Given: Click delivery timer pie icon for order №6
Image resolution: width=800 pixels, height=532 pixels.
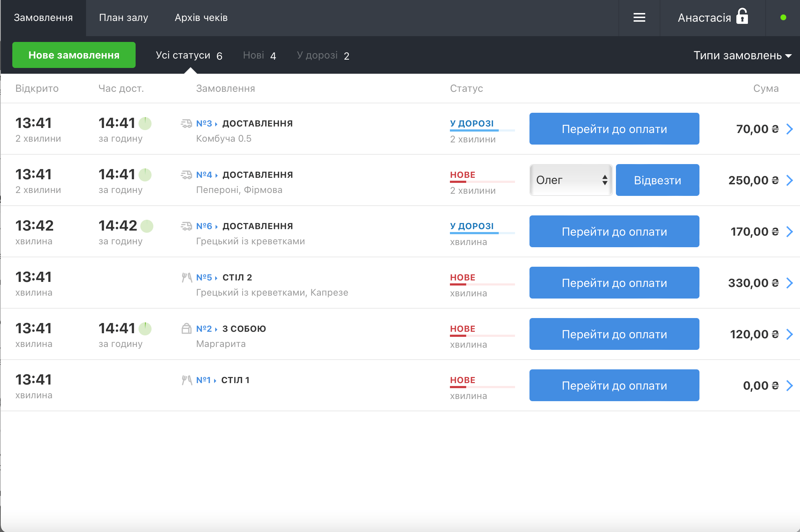Looking at the screenshot, I should point(147,226).
